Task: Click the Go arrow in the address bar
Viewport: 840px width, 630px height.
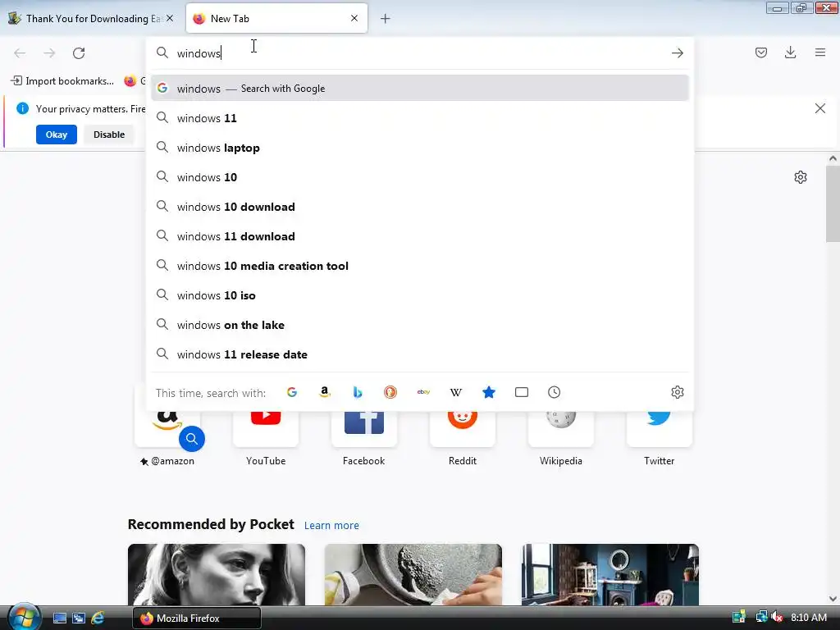Action: 677,53
